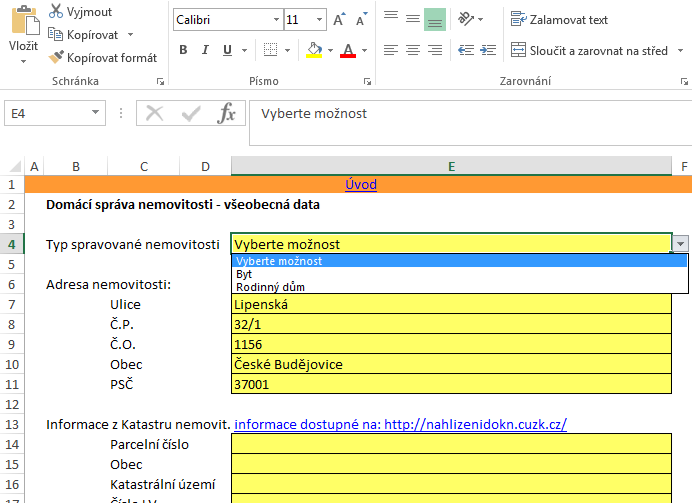Choose 'Byt' from the list
The image size is (692, 503).
click(459, 274)
